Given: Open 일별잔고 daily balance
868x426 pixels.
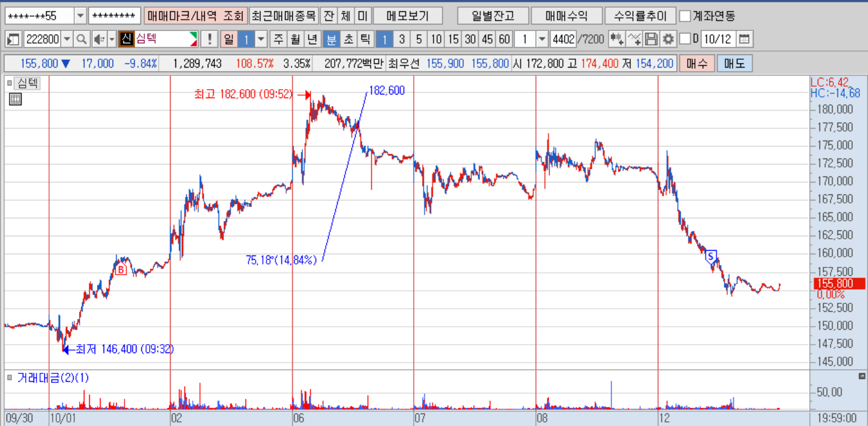Looking at the screenshot, I should [492, 16].
